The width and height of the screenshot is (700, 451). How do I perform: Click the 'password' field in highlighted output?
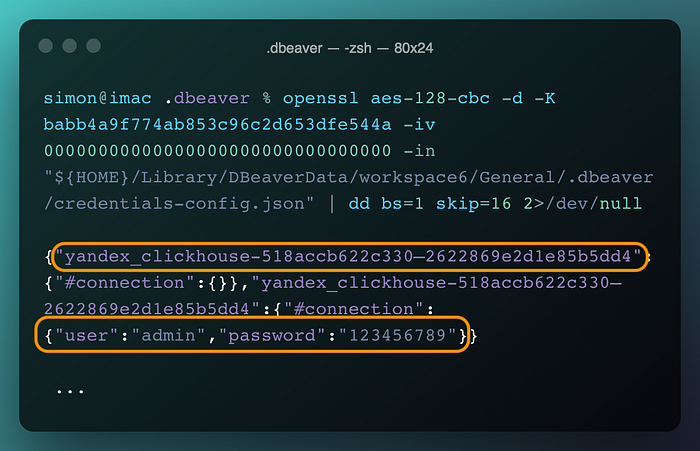272,335
